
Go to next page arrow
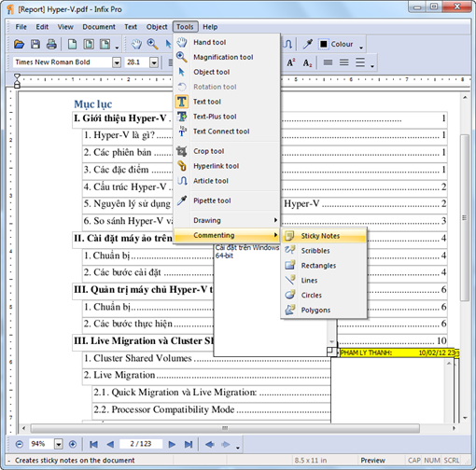point(172,444)
